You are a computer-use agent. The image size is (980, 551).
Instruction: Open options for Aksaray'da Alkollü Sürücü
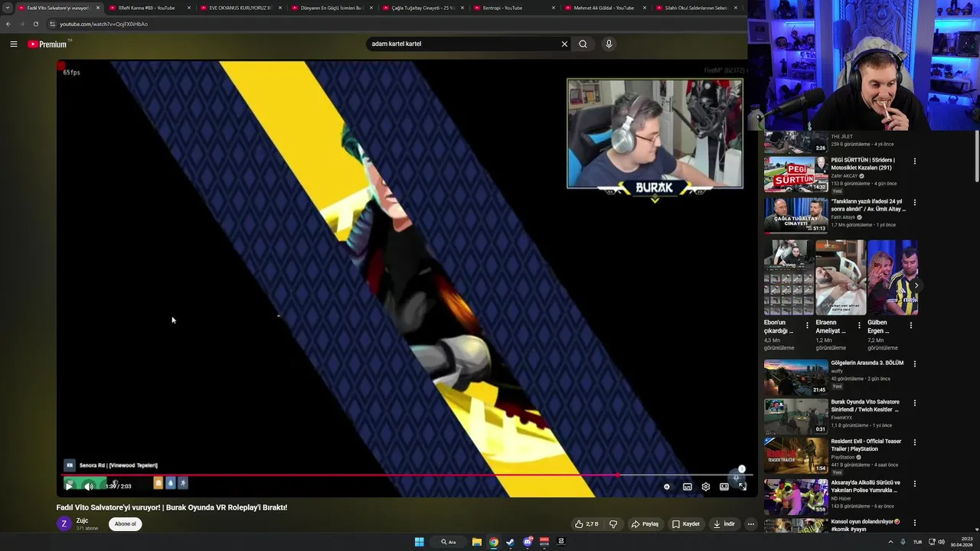[914, 484]
